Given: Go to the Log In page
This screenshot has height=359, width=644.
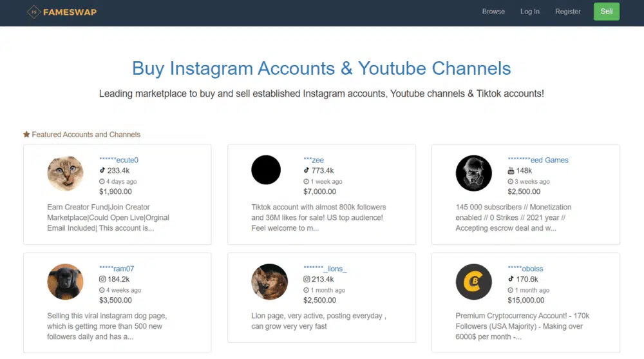Looking at the screenshot, I should point(530,12).
